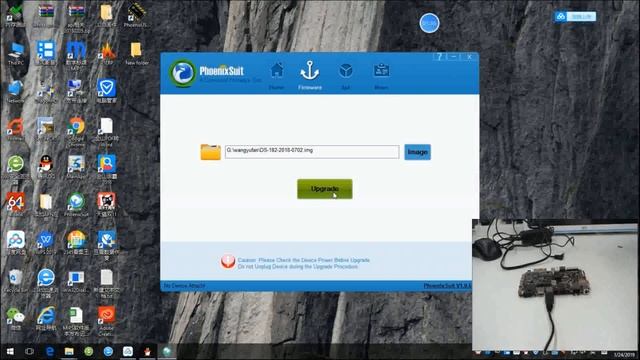Open the green browser taskbar icon

[x=89, y=351]
